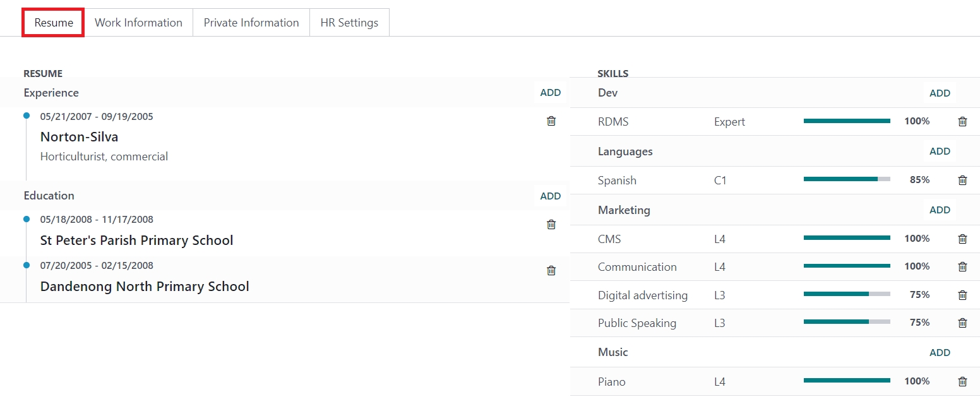Click the Spanish 85% progress bar
The height and width of the screenshot is (404, 980).
847,179
